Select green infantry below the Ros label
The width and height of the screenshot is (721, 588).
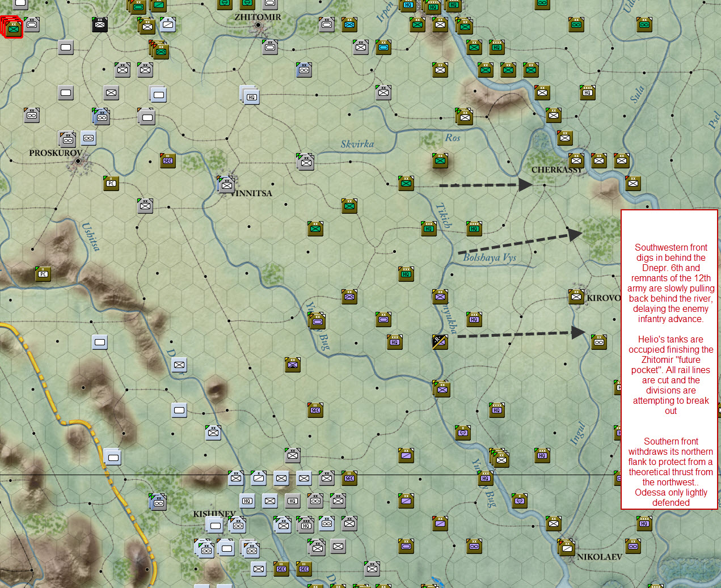(x=440, y=160)
